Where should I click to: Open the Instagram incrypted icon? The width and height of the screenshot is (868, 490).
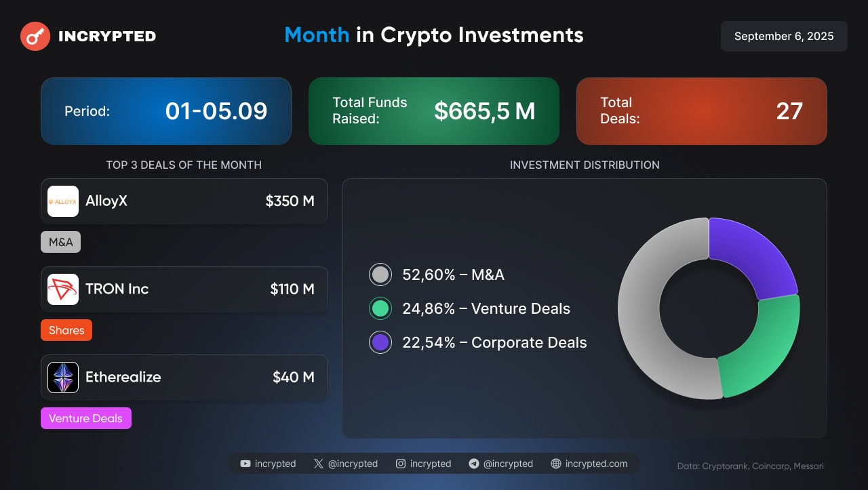click(401, 464)
